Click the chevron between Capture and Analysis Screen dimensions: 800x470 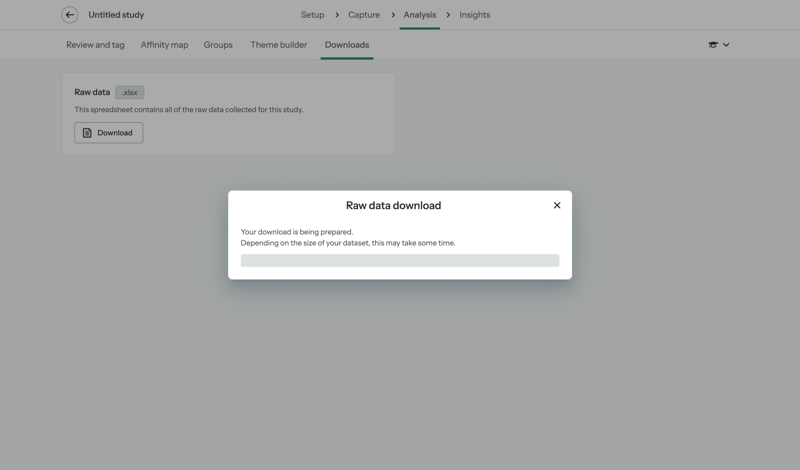pos(393,15)
